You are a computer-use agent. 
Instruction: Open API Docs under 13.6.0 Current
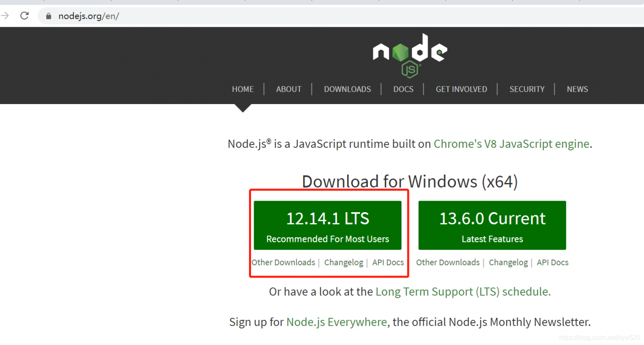pyautogui.click(x=552, y=263)
